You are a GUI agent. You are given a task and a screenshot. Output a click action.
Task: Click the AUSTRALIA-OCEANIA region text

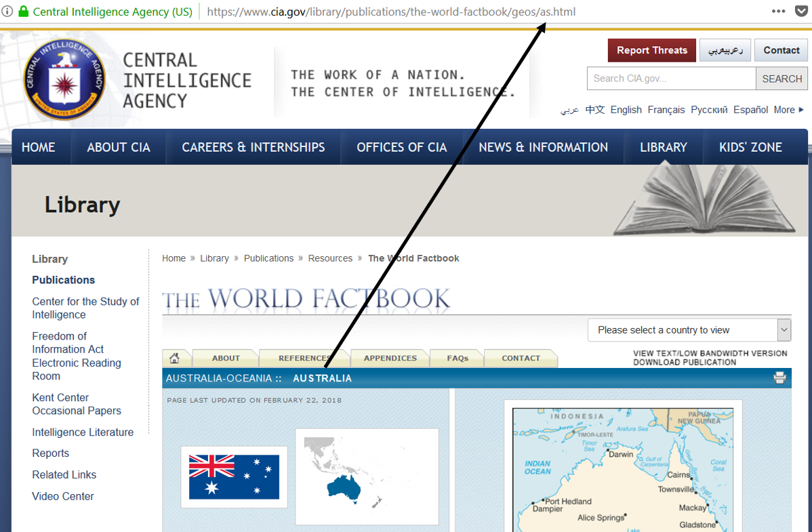pos(219,378)
